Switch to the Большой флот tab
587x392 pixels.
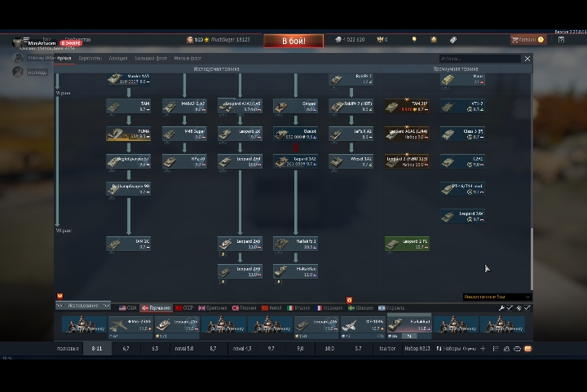151,59
